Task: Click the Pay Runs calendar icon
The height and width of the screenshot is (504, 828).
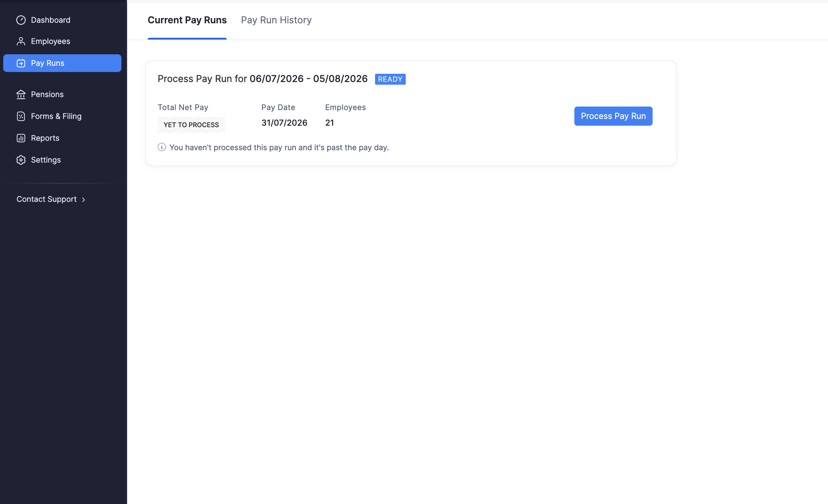Action: (21, 63)
